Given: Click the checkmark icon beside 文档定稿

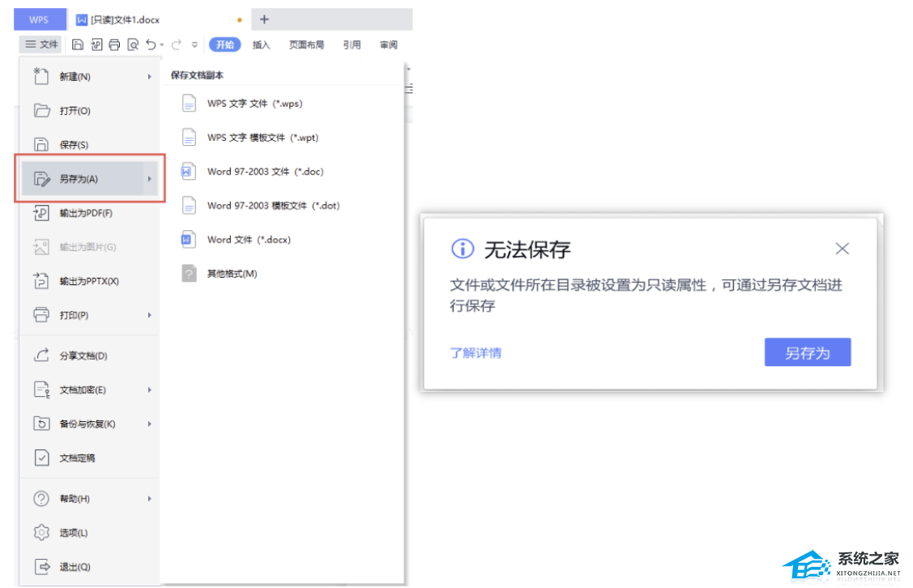Looking at the screenshot, I should [41, 458].
